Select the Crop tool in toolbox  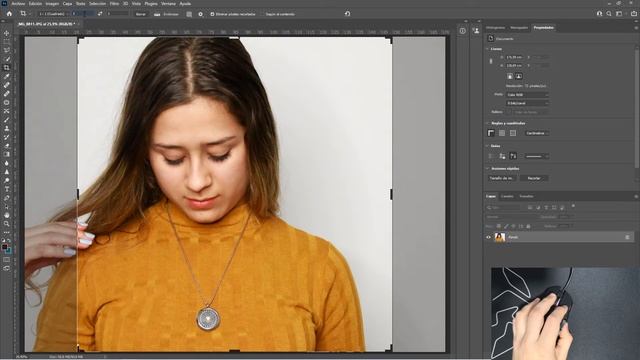(x=7, y=68)
